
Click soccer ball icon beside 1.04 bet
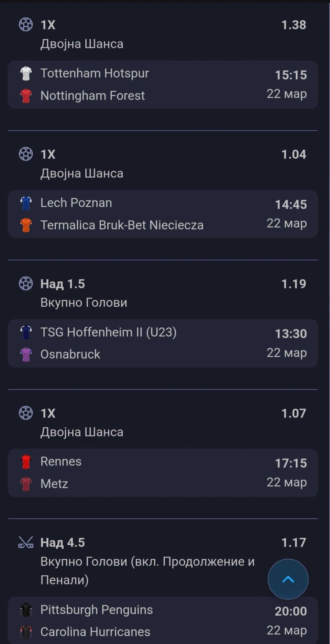[x=26, y=154]
